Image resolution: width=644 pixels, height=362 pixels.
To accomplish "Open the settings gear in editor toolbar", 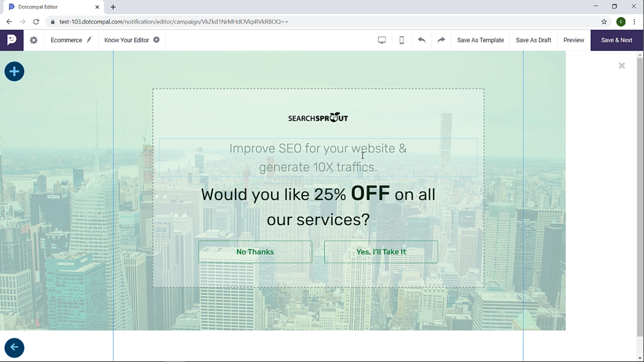I will pos(33,40).
